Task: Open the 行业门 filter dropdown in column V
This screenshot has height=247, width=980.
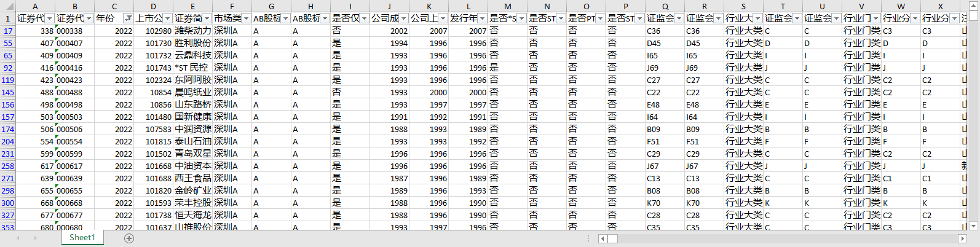Action: [x=875, y=18]
